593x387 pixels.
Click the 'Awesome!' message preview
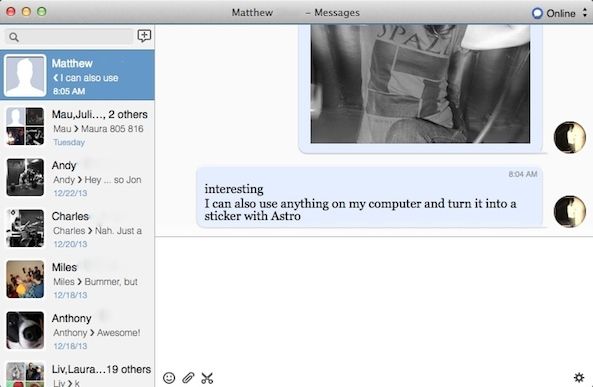[x=118, y=333]
